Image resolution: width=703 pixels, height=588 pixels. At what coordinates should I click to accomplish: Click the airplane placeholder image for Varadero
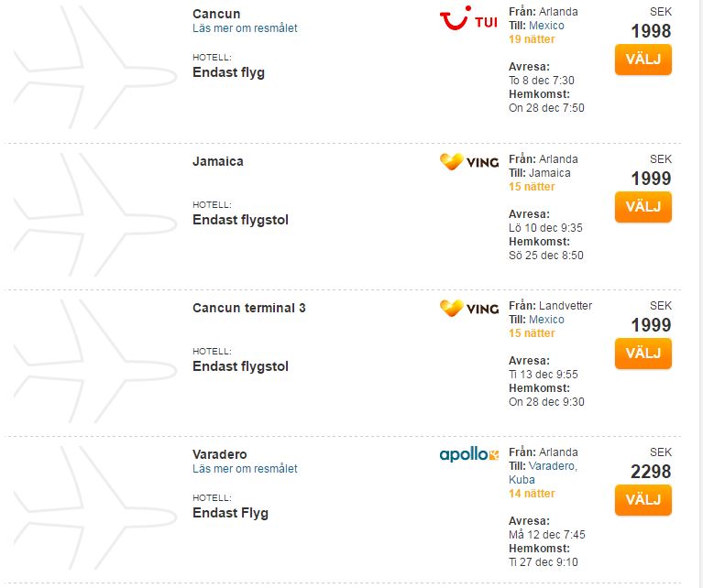click(x=94, y=507)
